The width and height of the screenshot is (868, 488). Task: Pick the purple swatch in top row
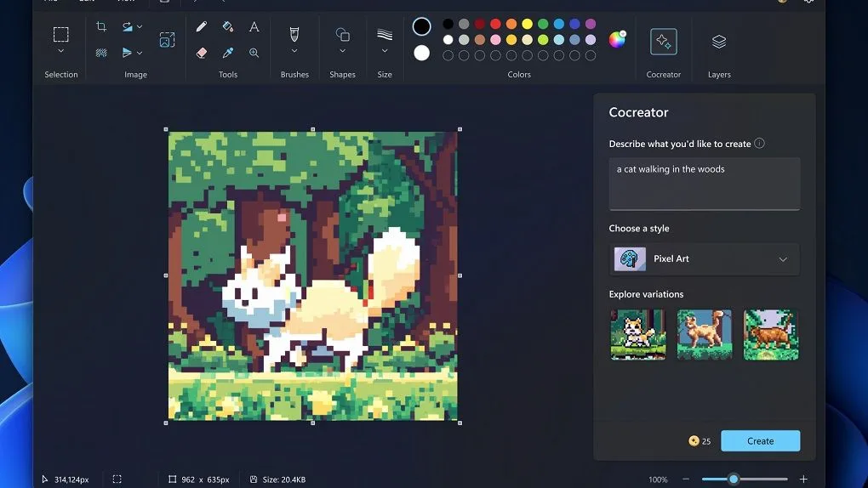pos(591,24)
